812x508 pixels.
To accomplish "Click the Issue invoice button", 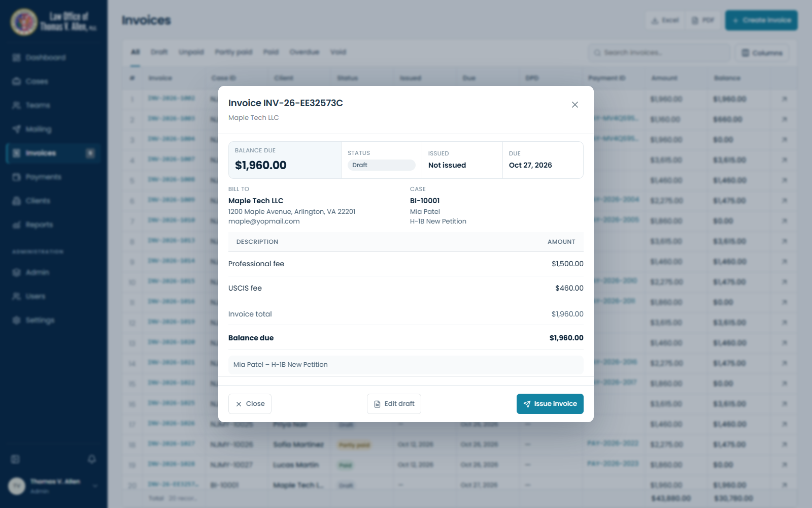I will [550, 404].
